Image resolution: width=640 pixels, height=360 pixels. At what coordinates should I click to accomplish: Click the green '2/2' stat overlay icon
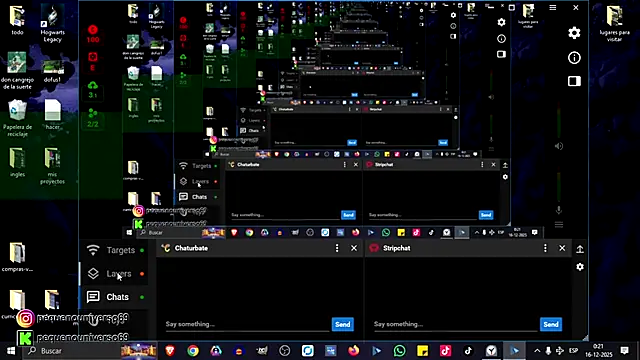tap(93, 118)
